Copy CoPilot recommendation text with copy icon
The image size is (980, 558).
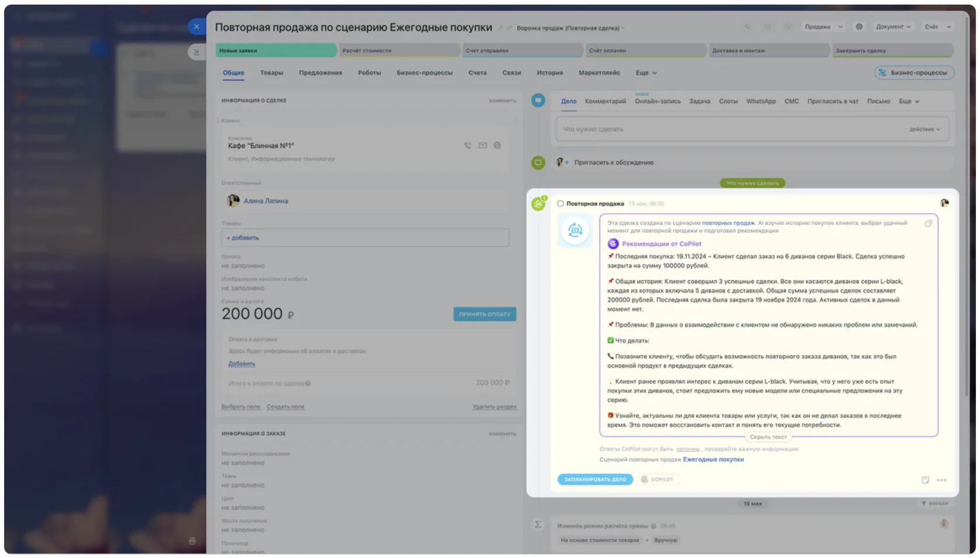[x=928, y=224]
